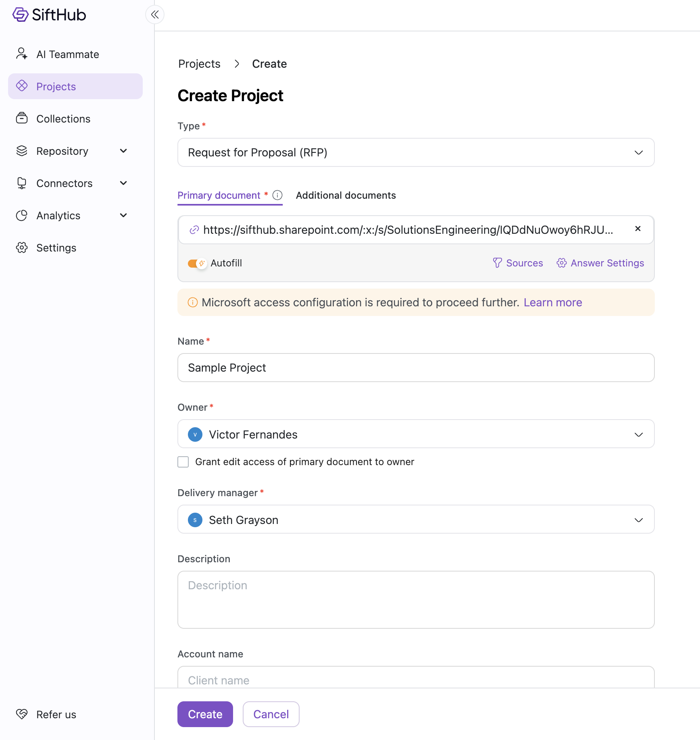Image resolution: width=700 pixels, height=740 pixels.
Task: Open Answer Settings gear
Action: (x=600, y=263)
